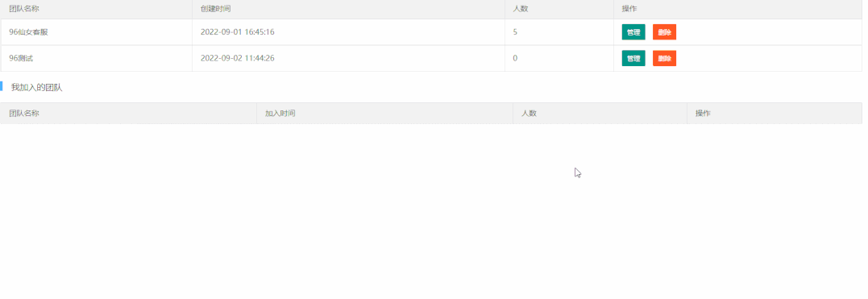Click the 我加入的团队 section heading
The height and width of the screenshot is (299, 868).
tap(36, 88)
